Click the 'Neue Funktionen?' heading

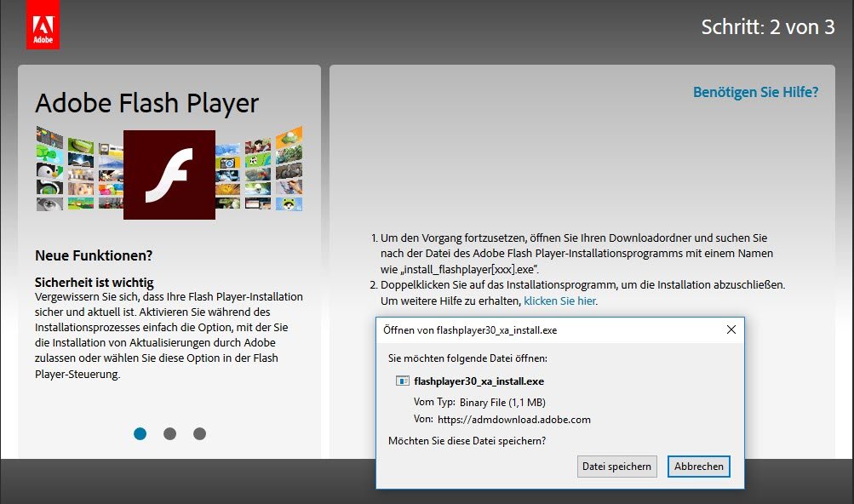(x=94, y=255)
